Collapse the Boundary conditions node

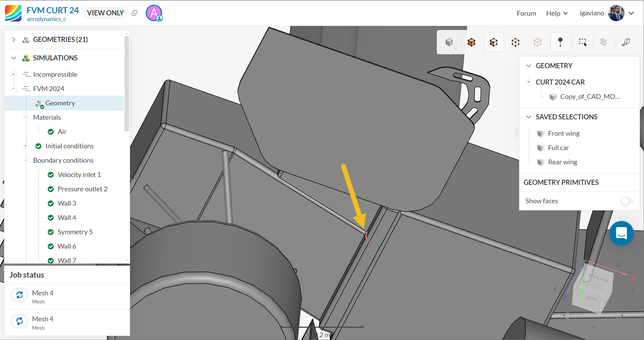26,160
